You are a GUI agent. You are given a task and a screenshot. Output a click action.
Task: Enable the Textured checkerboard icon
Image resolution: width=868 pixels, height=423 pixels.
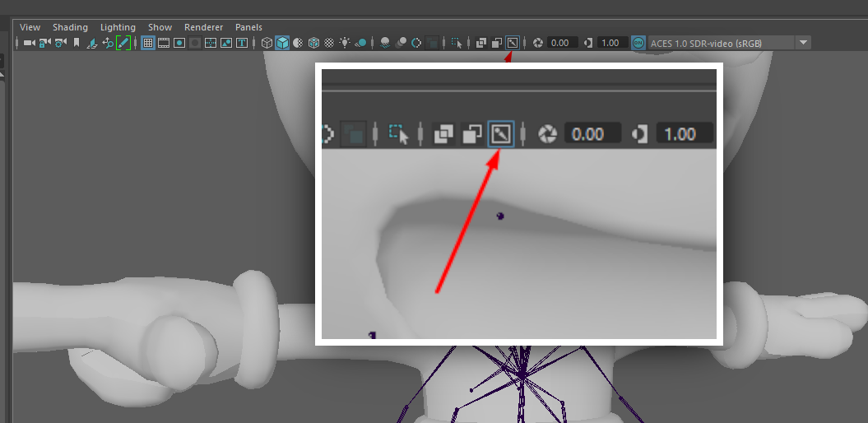point(329,43)
